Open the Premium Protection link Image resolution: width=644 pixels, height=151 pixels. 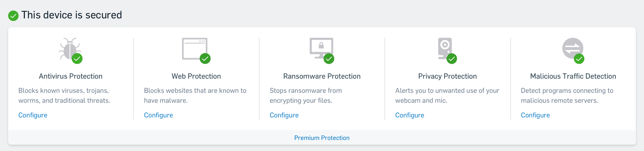[322, 138]
